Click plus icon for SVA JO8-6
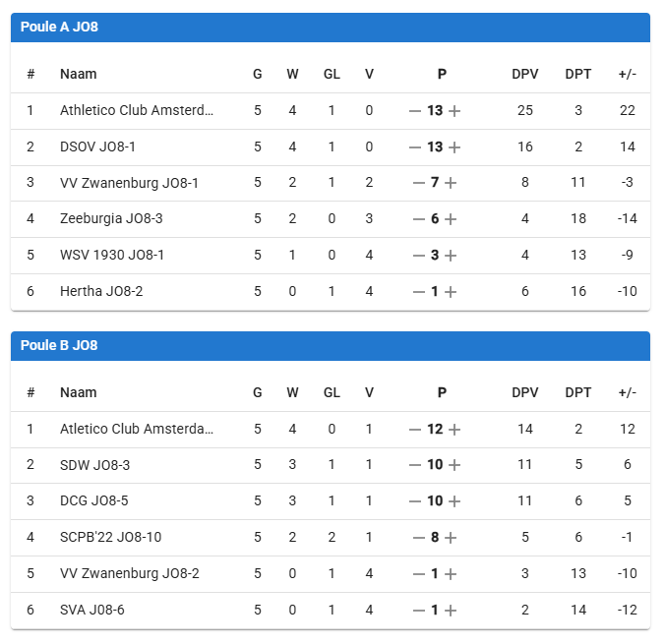This screenshot has width=665, height=644. pos(451,611)
